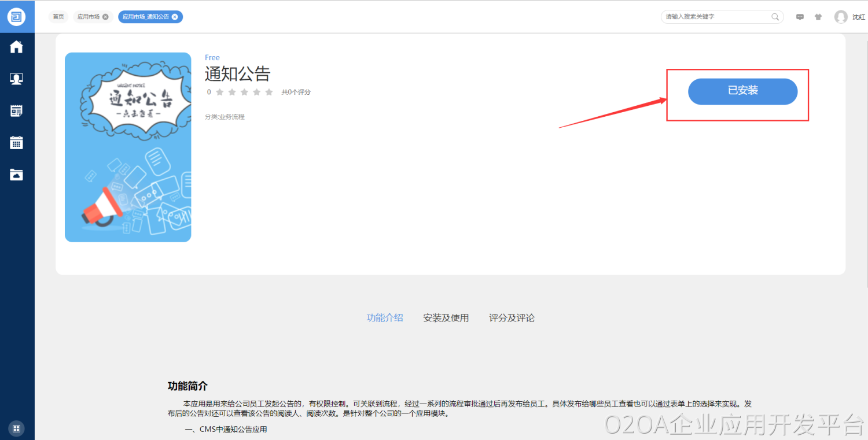
Task: Click the chat message bubble icon
Action: pyautogui.click(x=800, y=17)
